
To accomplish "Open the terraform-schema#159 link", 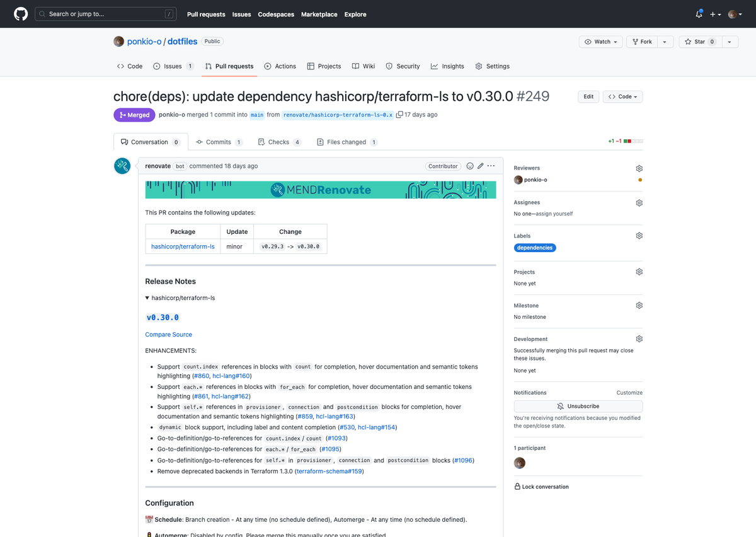I will pos(329,471).
